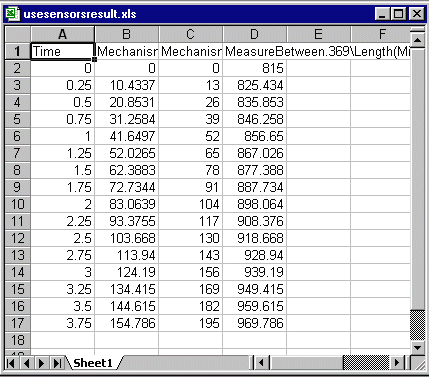Select row 2 header
This screenshot has width=429, height=377.
(18, 68)
